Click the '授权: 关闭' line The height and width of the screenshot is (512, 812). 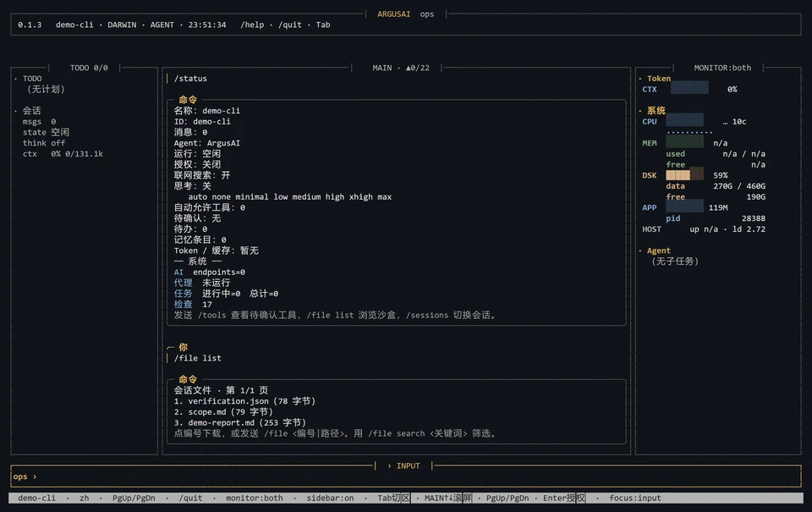pyautogui.click(x=197, y=164)
